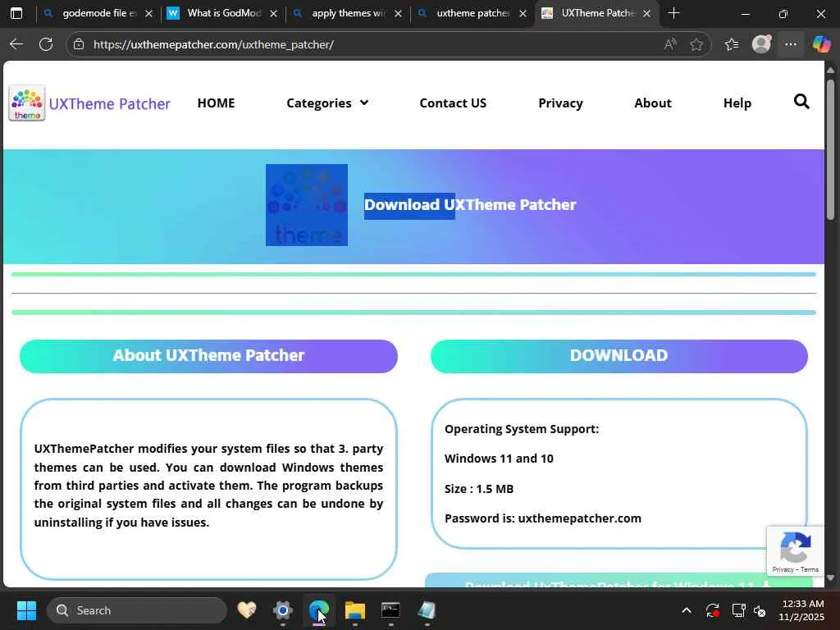This screenshot has height=630, width=840.
Task: Open the network status tray icon
Action: (739, 610)
